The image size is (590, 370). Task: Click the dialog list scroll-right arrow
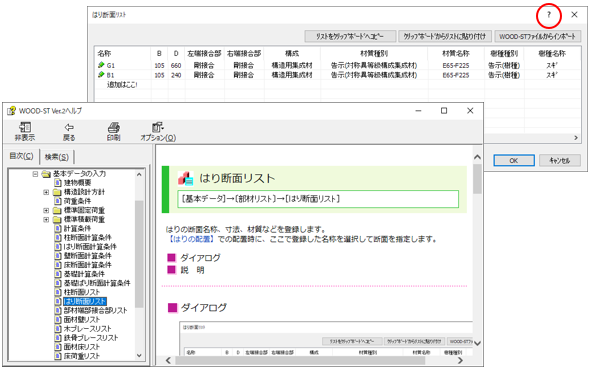(576, 138)
